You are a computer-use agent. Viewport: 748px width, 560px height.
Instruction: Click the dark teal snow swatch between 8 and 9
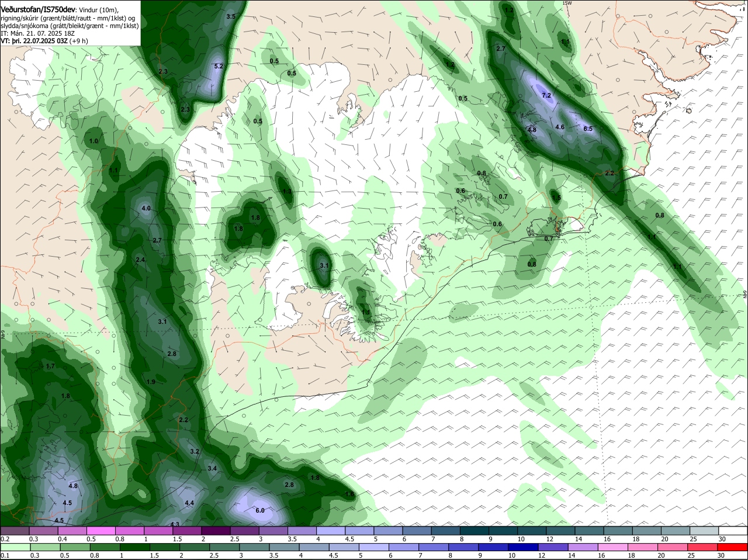pyautogui.click(x=474, y=530)
